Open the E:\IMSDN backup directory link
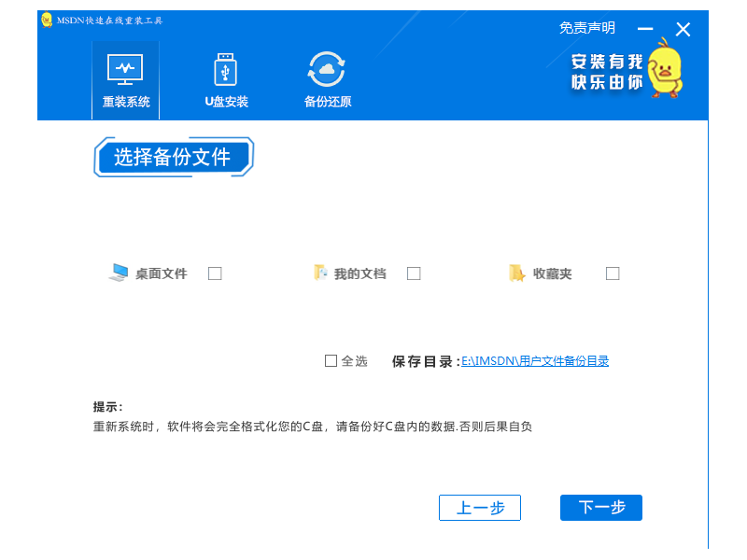This screenshot has height=560, width=747. [x=534, y=360]
